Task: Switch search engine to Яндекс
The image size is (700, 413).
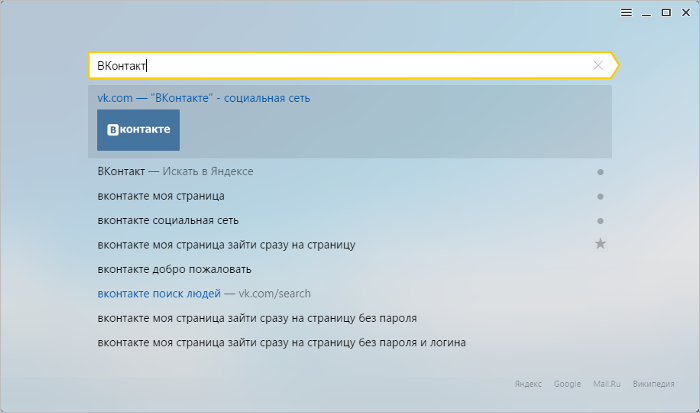Action: click(x=528, y=384)
